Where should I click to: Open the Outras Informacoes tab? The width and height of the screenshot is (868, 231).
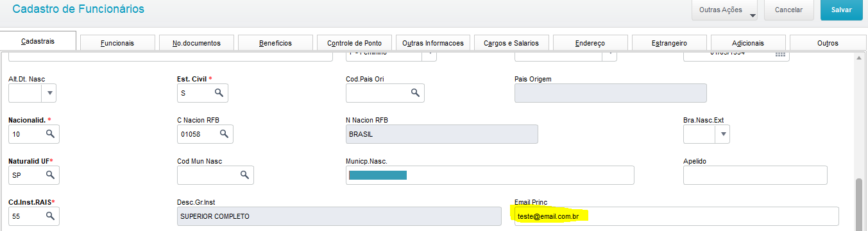[433, 43]
